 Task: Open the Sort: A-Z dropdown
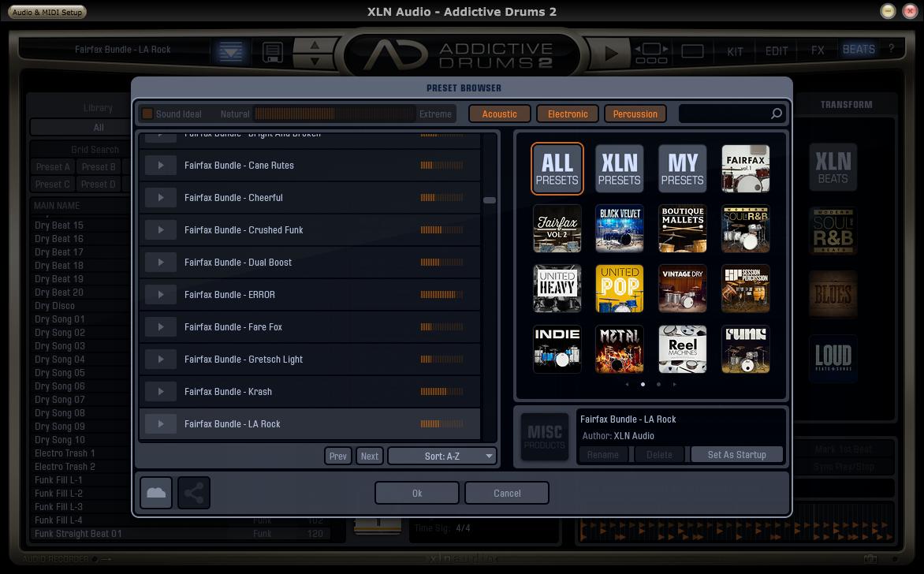pos(442,457)
